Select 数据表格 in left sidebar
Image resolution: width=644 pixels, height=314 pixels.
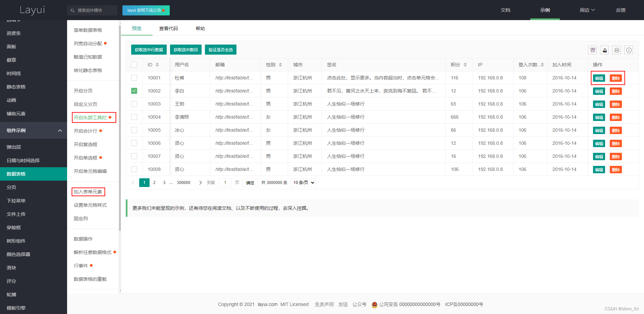pos(34,174)
